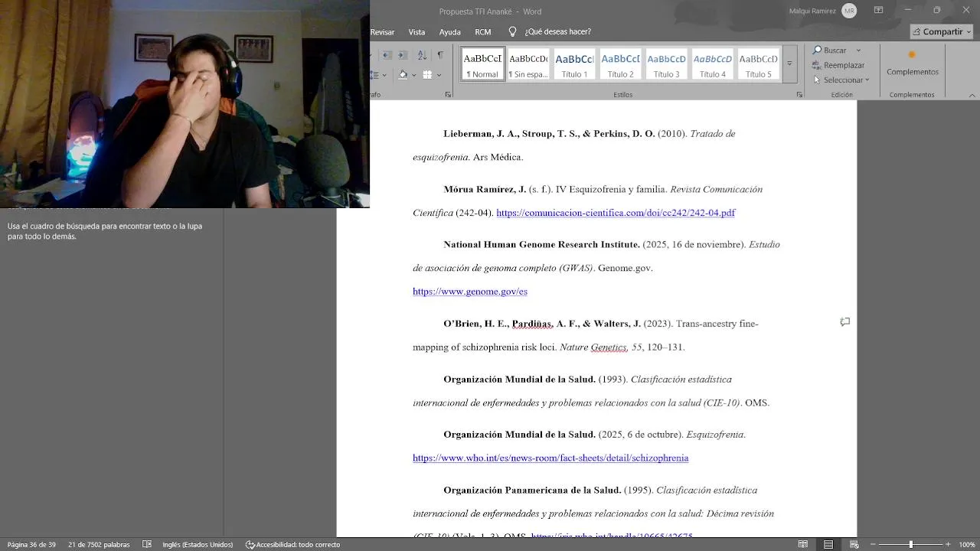Image resolution: width=980 pixels, height=551 pixels.
Task: Click comment balloon in right margin
Action: (845, 322)
